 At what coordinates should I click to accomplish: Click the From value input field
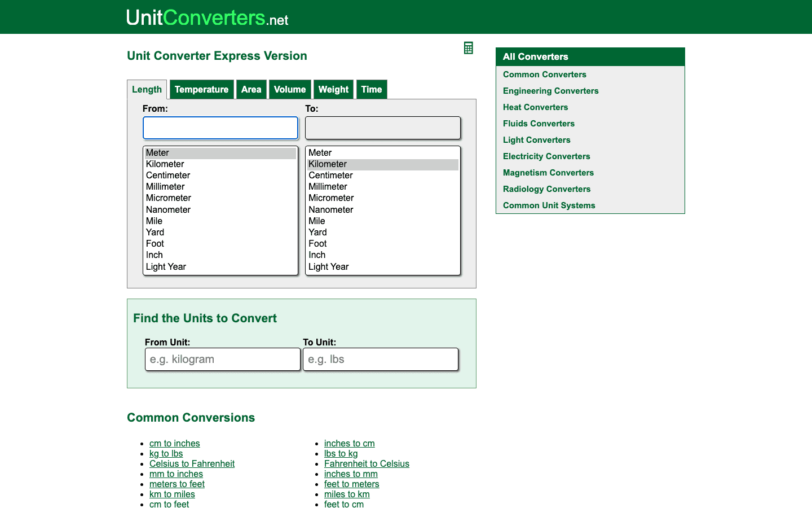click(x=220, y=128)
